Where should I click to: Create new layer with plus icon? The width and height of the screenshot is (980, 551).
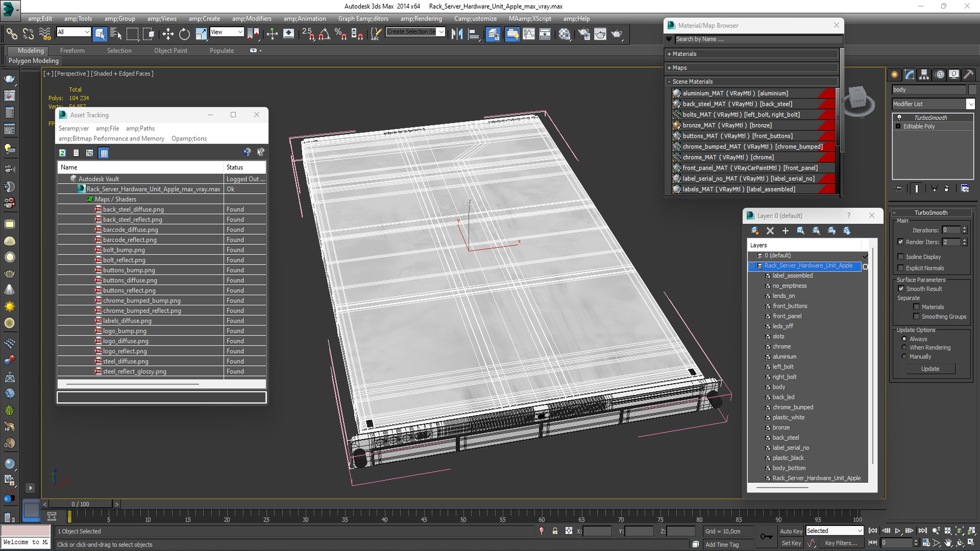click(785, 231)
